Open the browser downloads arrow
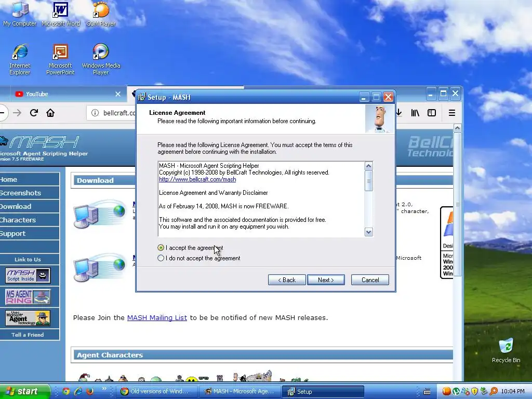The height and width of the screenshot is (399, 532). tap(399, 113)
